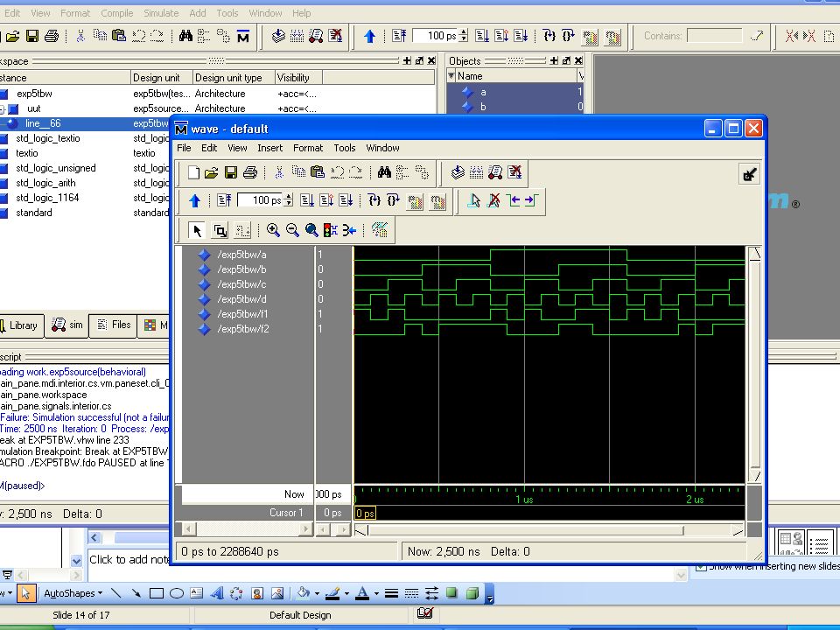Click Break simulation icon in wave toolbar
The image size is (840, 630).
coord(515,172)
